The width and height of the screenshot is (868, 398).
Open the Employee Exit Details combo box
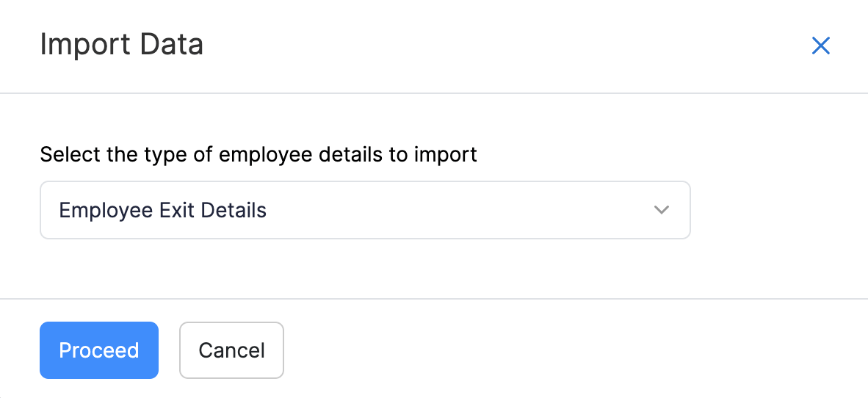[365, 210]
